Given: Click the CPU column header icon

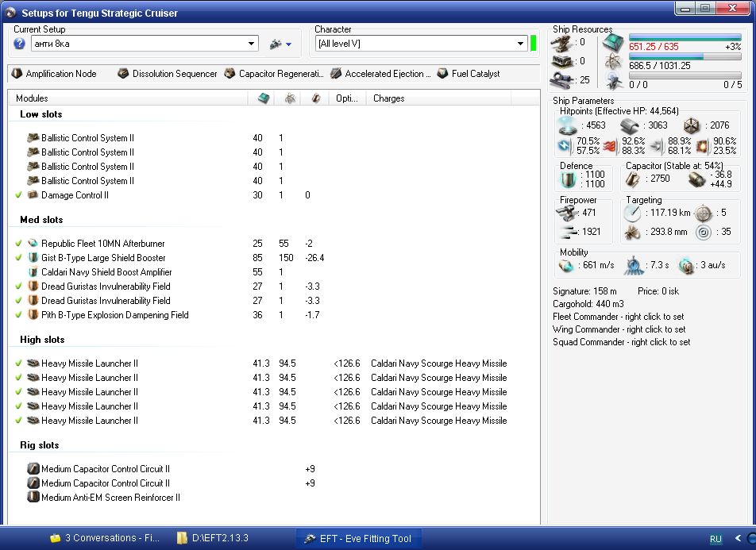Looking at the screenshot, I should click(264, 98).
